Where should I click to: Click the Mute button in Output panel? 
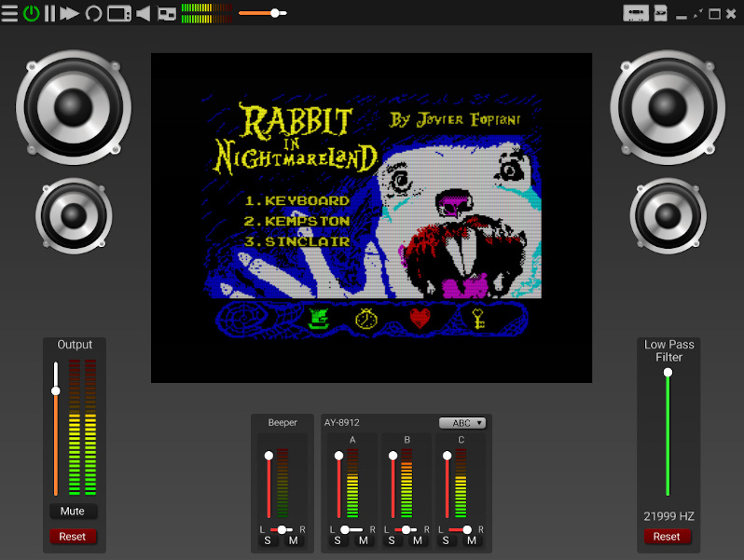[x=73, y=512]
